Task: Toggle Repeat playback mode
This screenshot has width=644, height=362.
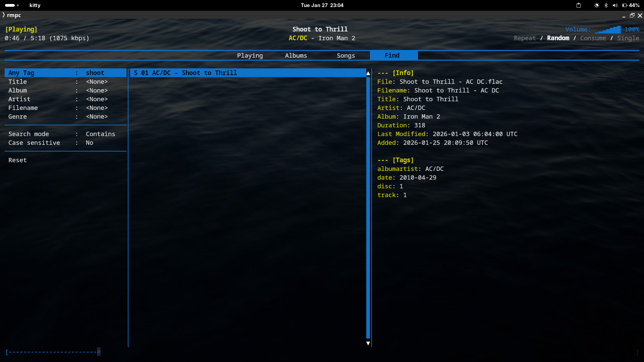Action: click(x=524, y=38)
